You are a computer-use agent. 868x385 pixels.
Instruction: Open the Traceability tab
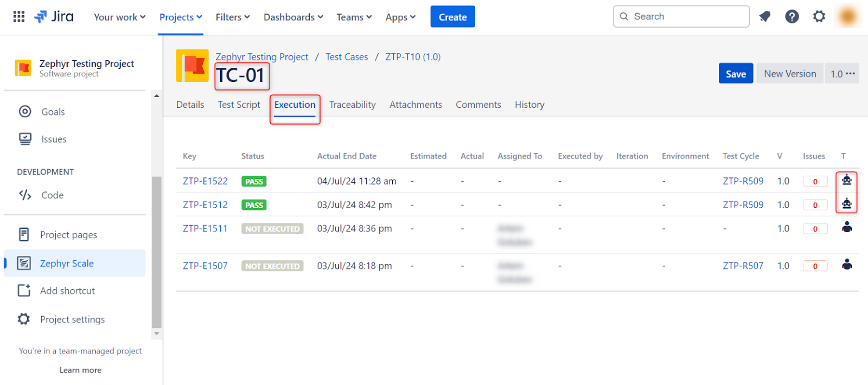pos(352,105)
